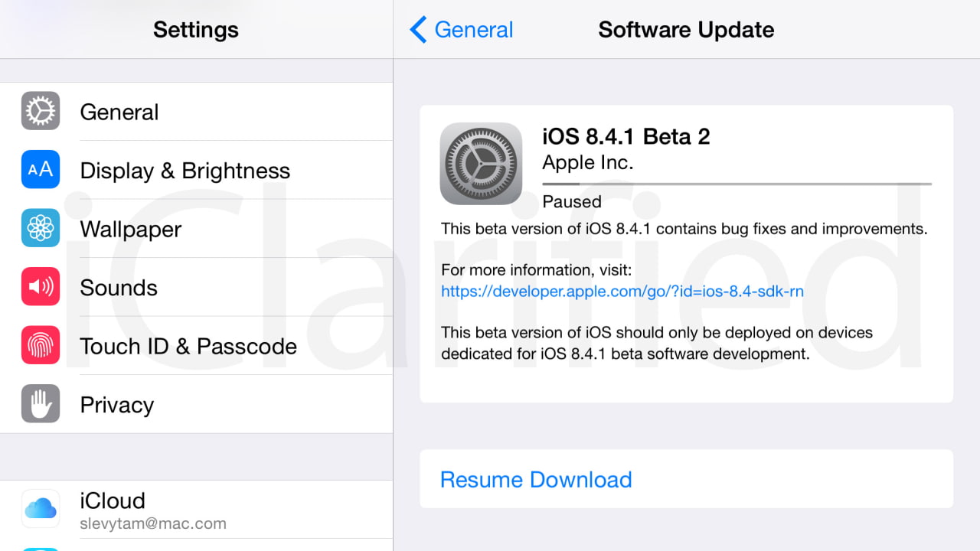This screenshot has width=980, height=551.
Task: Click the iOS 8.4.1 update gear icon
Action: pos(481,164)
